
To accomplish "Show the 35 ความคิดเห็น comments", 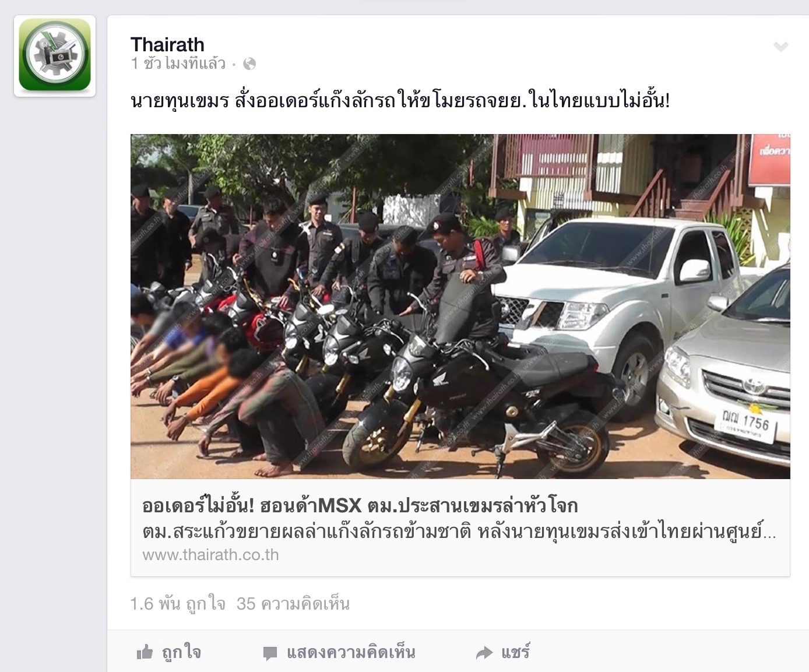I will click(293, 604).
